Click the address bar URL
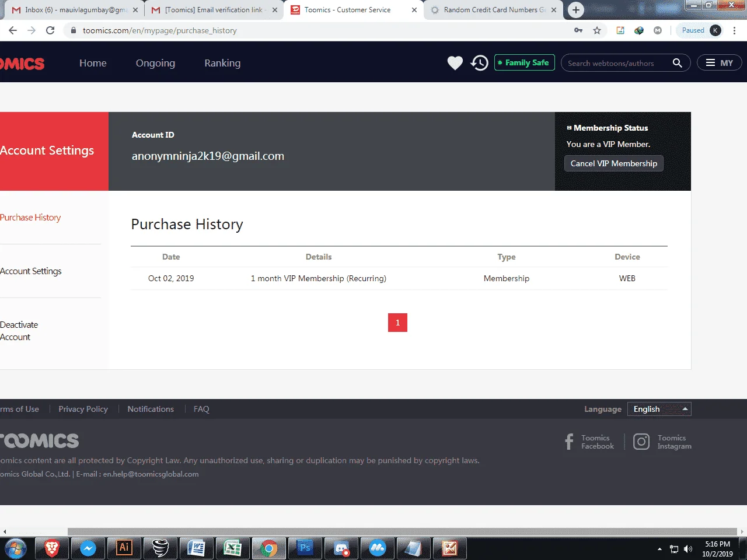 159,30
